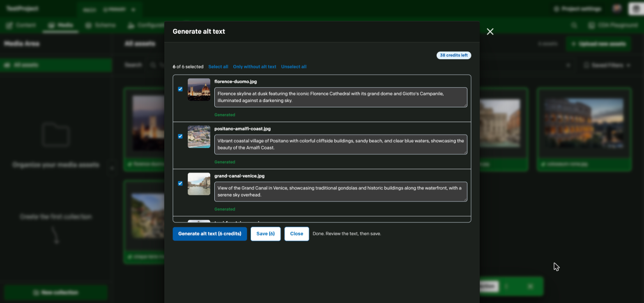Click the grand-canal-venice.jpg thumbnail image
The image size is (644, 303).
199,184
